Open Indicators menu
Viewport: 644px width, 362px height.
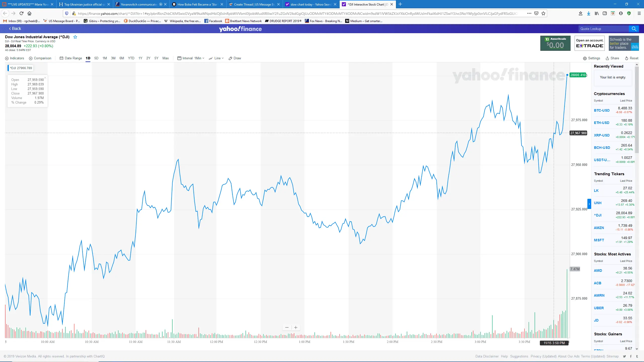coord(15,58)
